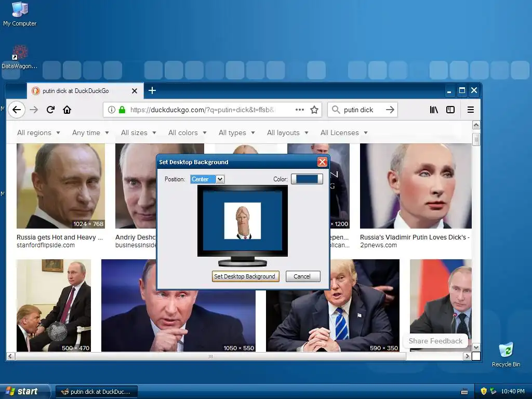Reload the page with the refresh icon
This screenshot has height=399, width=532.
pos(50,110)
